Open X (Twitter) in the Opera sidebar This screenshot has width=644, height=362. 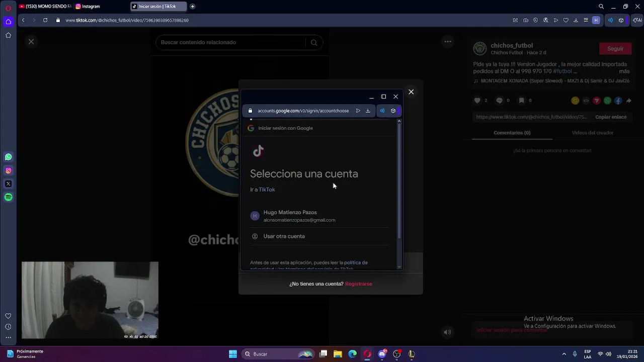8,184
